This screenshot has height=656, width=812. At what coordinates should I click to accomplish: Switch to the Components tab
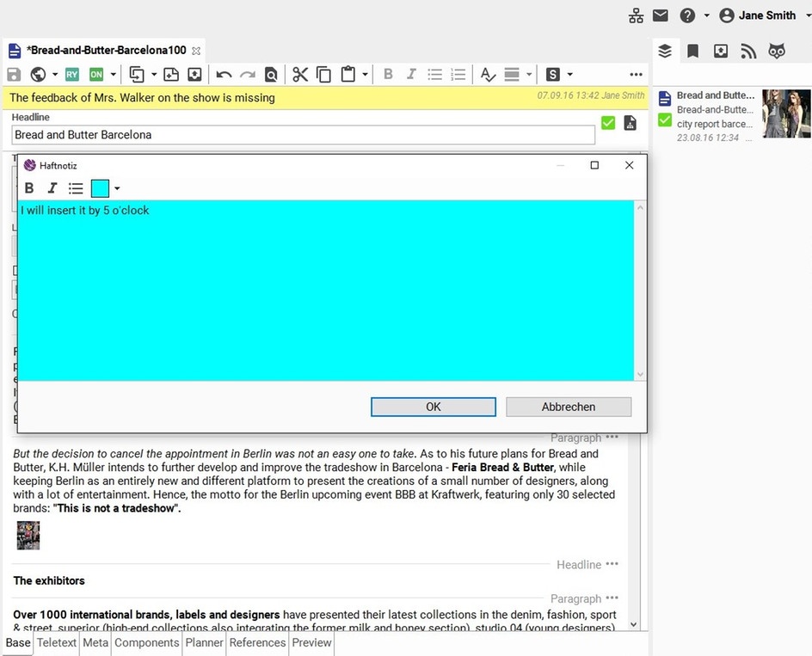coord(146,642)
